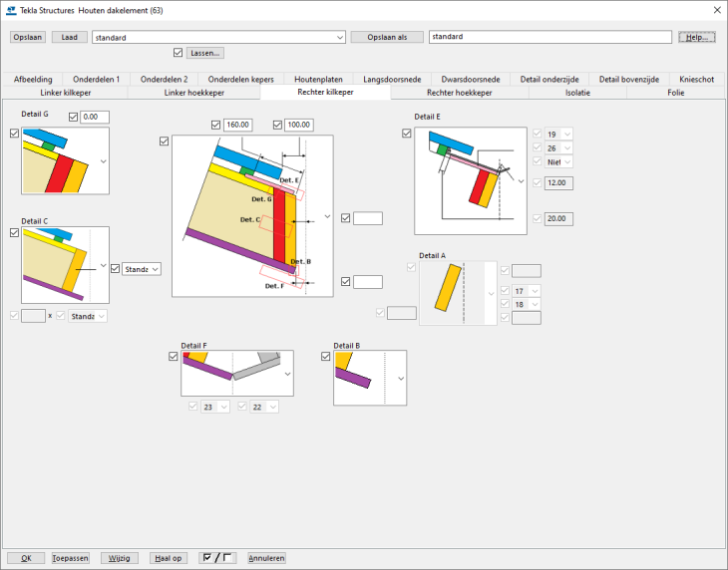This screenshot has width=728, height=570.
Task: Click the Detail F thumbnail image
Action: (231, 373)
